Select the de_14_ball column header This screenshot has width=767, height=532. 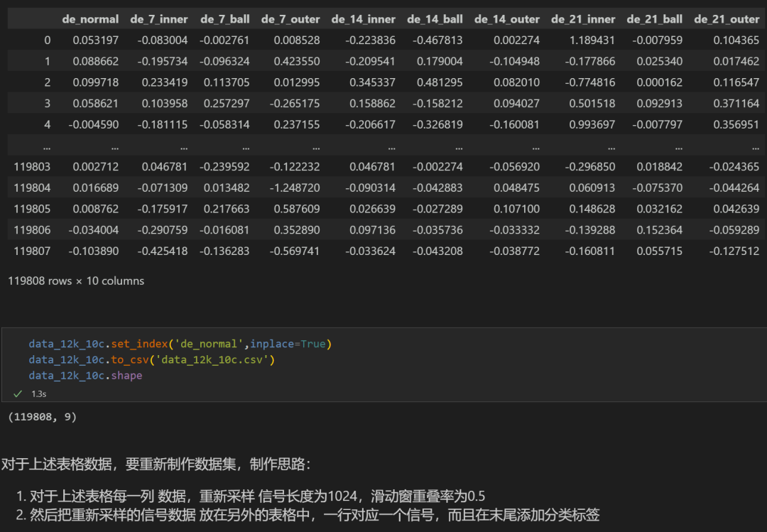(x=435, y=19)
